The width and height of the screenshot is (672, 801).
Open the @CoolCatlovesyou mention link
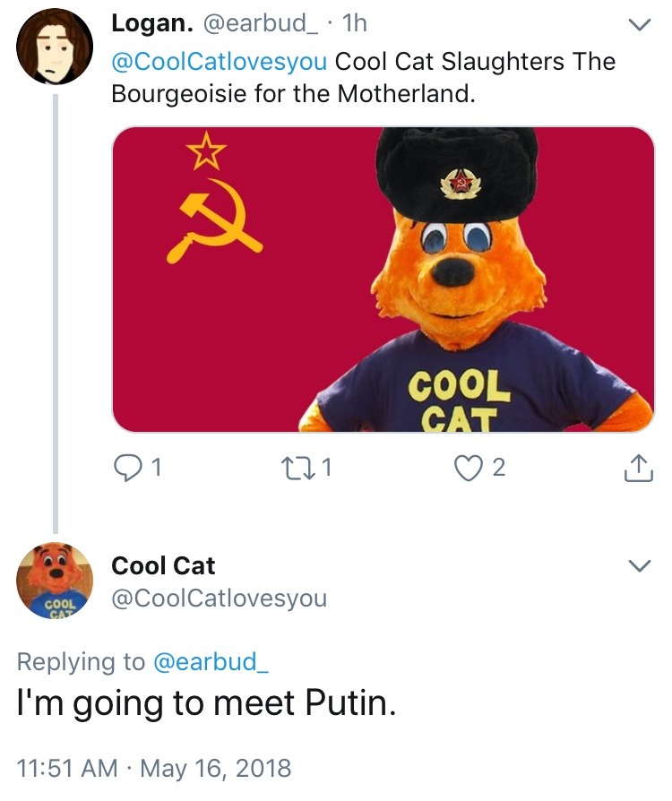point(219,62)
